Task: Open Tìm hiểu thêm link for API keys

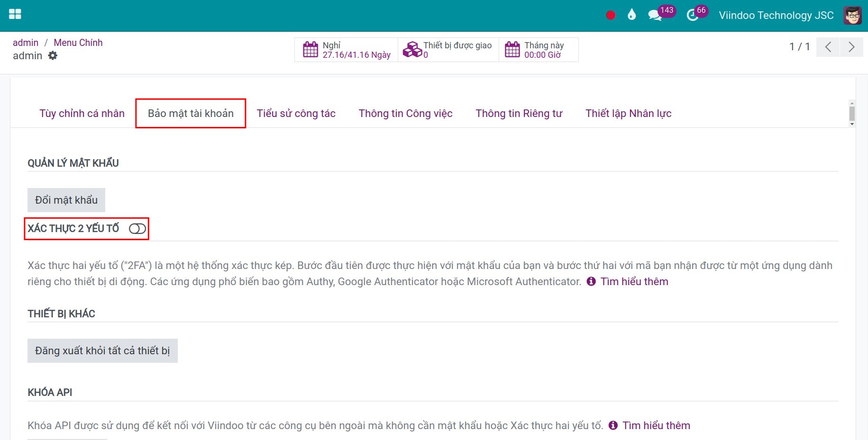Action: point(656,425)
